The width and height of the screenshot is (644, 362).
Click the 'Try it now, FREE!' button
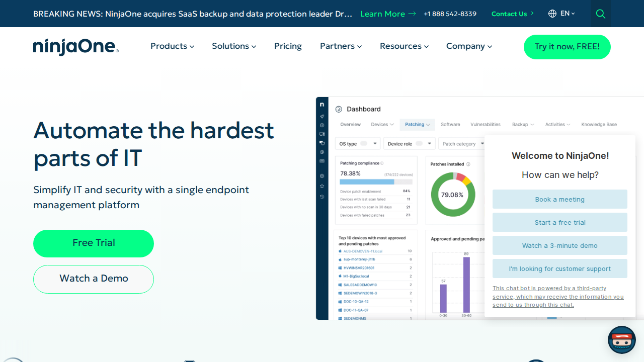567,47
